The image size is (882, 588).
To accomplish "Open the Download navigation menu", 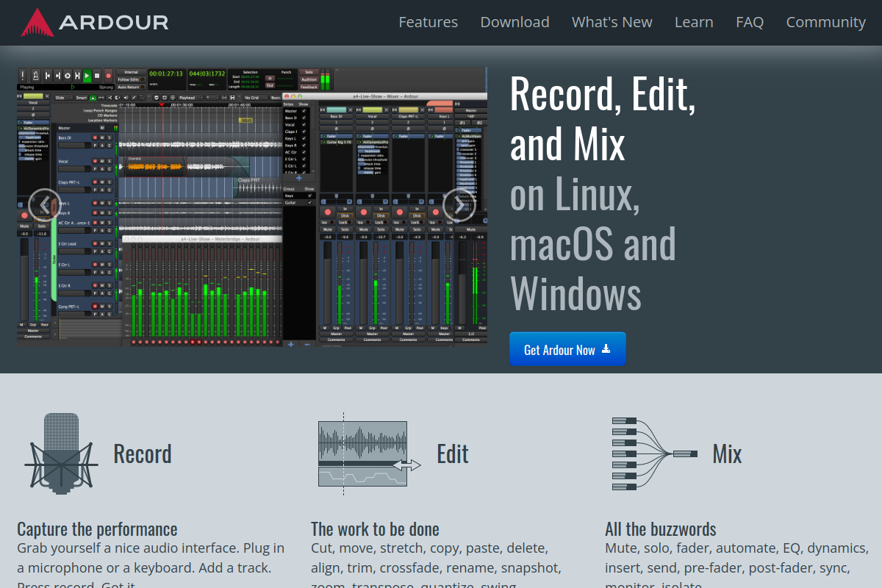I will (x=514, y=22).
